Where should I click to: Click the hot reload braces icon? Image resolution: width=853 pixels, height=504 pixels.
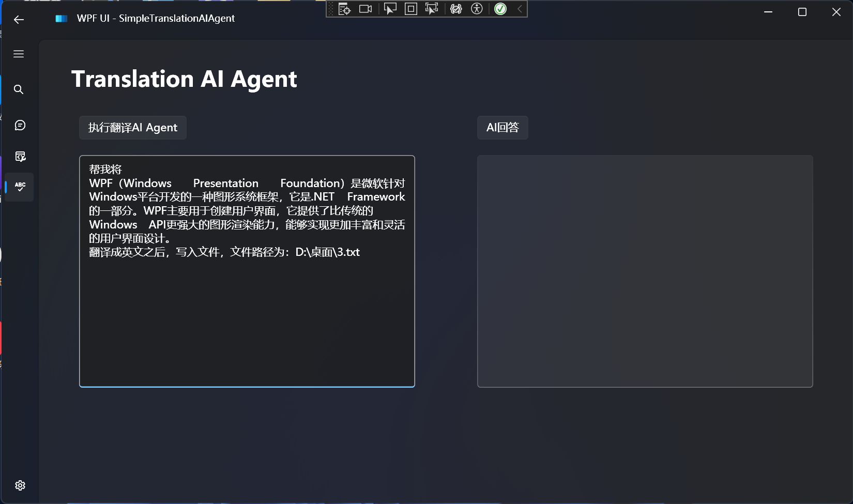pos(456,9)
